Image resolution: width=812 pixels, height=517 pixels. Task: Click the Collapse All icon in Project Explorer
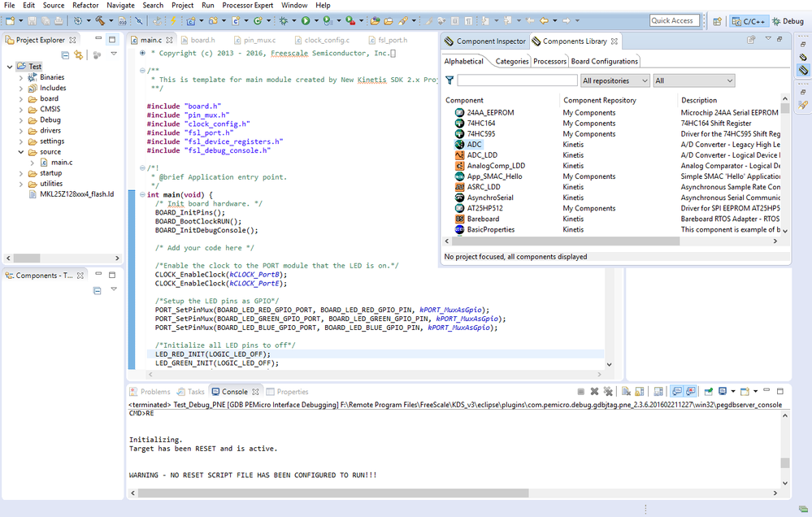(65, 55)
